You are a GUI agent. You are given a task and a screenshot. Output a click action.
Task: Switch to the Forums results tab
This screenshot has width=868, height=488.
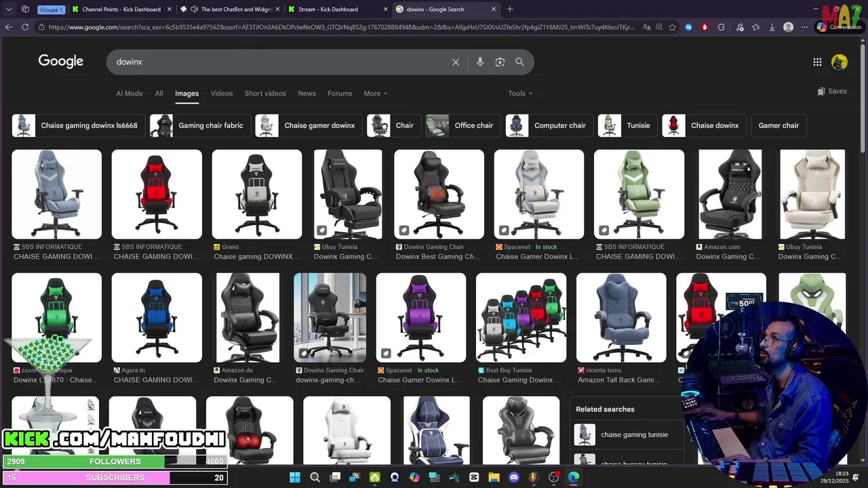340,94
